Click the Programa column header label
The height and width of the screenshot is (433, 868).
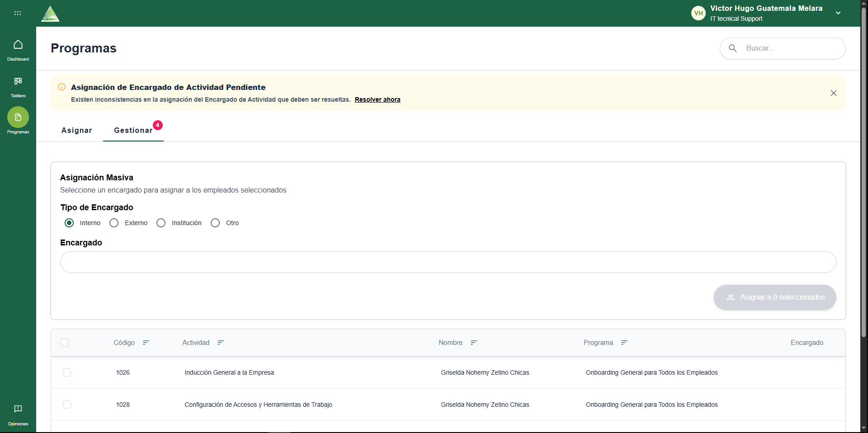[598, 343]
